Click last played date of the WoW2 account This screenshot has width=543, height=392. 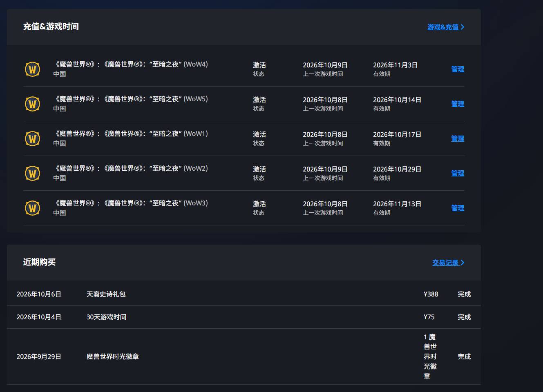click(x=325, y=169)
